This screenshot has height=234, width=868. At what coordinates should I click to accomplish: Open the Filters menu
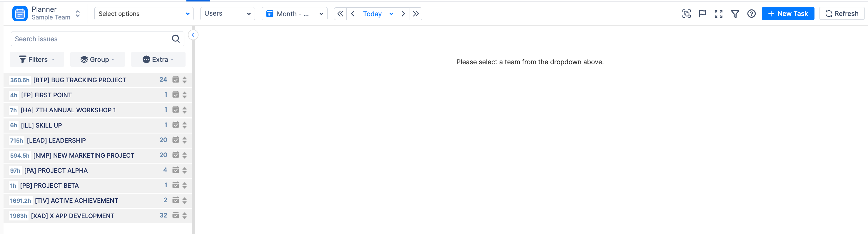(37, 60)
